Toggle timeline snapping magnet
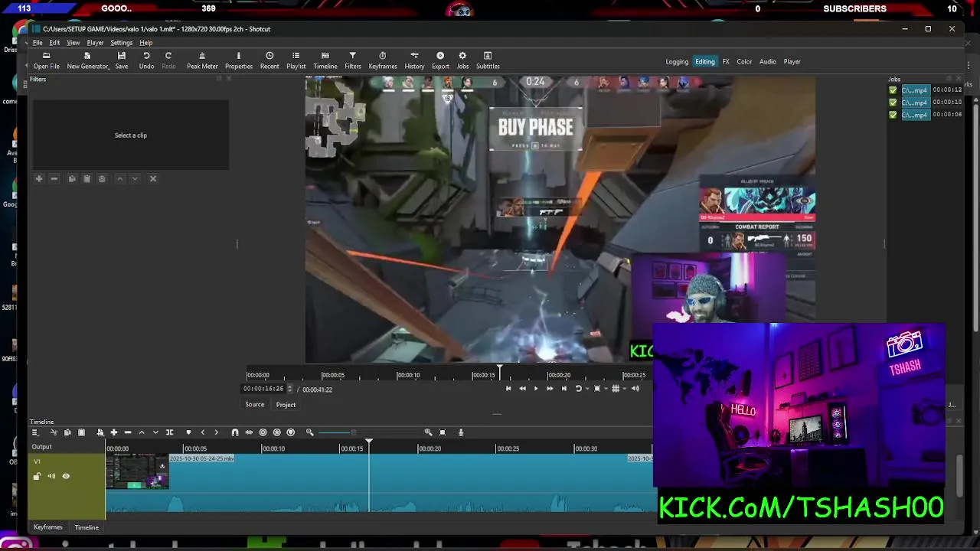This screenshot has height=551, width=980. 235,432
